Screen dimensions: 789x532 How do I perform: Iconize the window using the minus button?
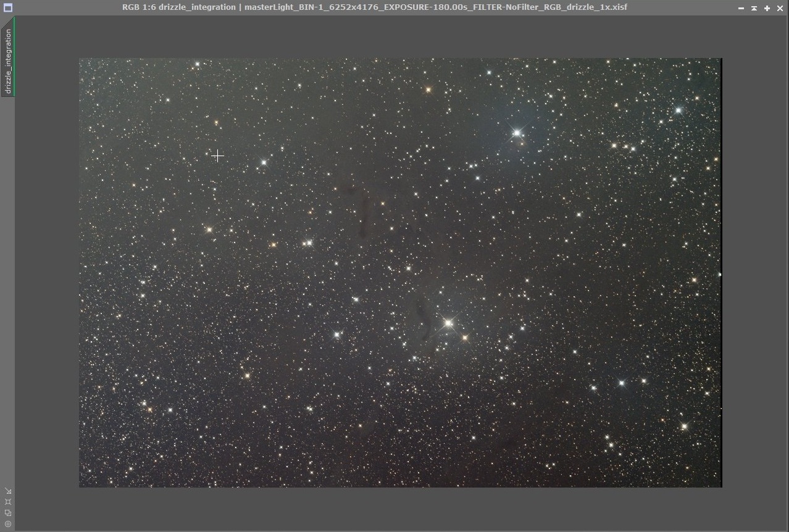pos(741,8)
